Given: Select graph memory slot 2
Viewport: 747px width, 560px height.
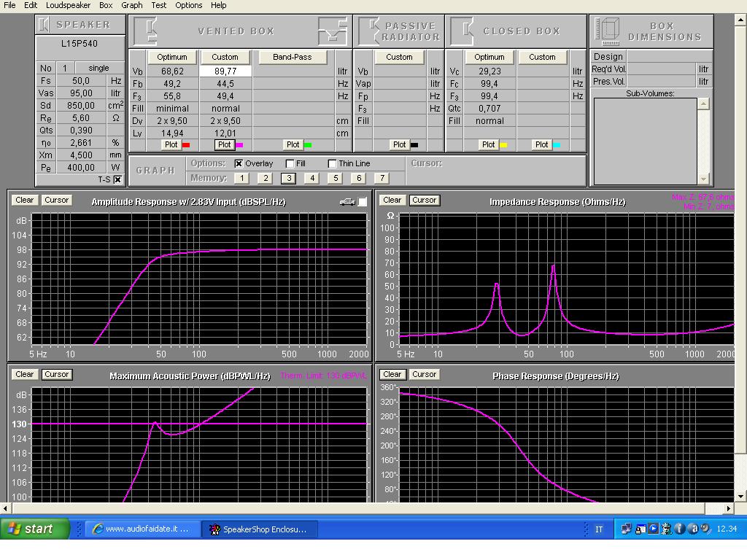Looking at the screenshot, I should click(266, 178).
